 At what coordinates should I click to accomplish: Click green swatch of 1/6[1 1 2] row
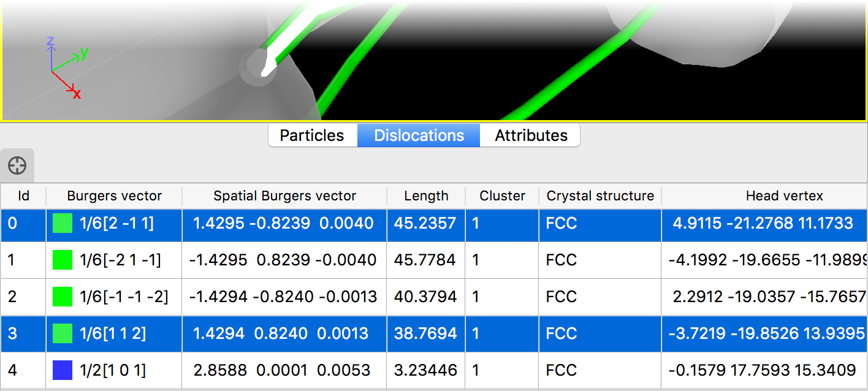click(63, 333)
